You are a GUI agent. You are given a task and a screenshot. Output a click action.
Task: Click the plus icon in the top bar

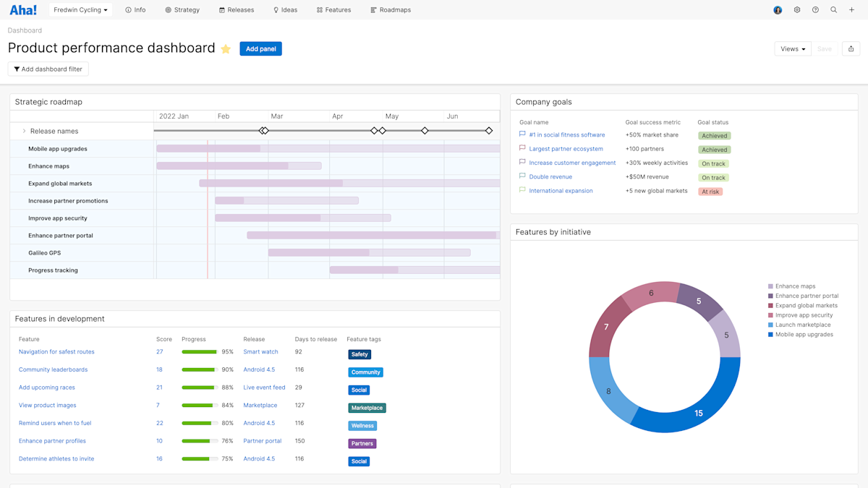pyautogui.click(x=851, y=10)
